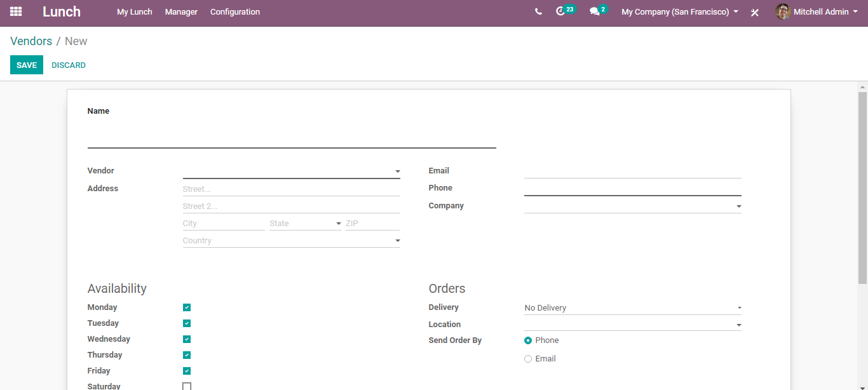Open the conversations chat icon with 2 badge
The height and width of the screenshot is (390, 868).
point(595,11)
